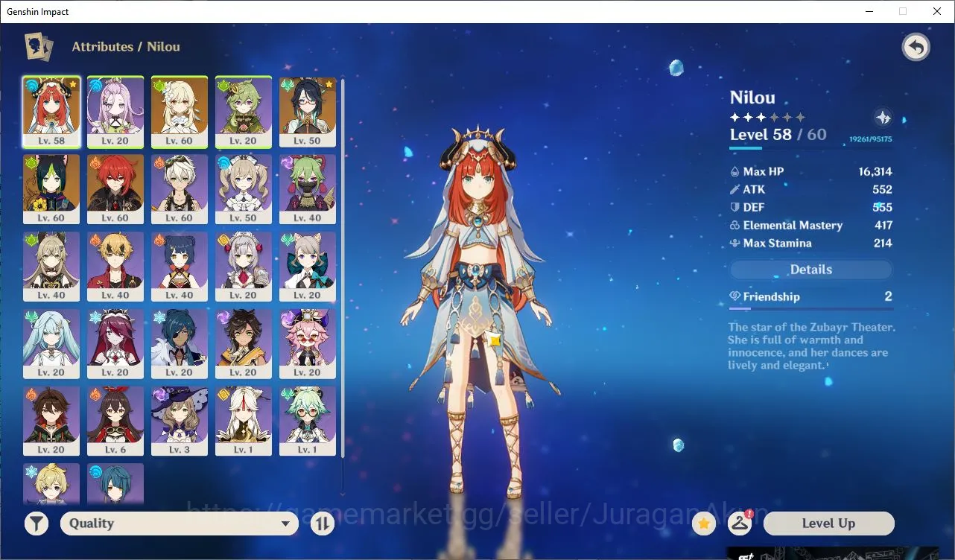The height and width of the screenshot is (560, 955).
Task: Toggle ascending/descending sort order arrows
Action: [x=322, y=524]
